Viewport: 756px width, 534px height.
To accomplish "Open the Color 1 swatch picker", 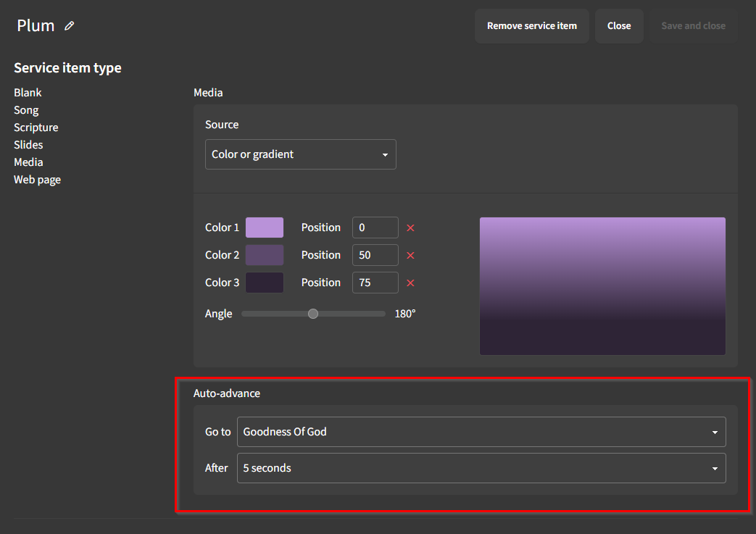I will click(265, 227).
